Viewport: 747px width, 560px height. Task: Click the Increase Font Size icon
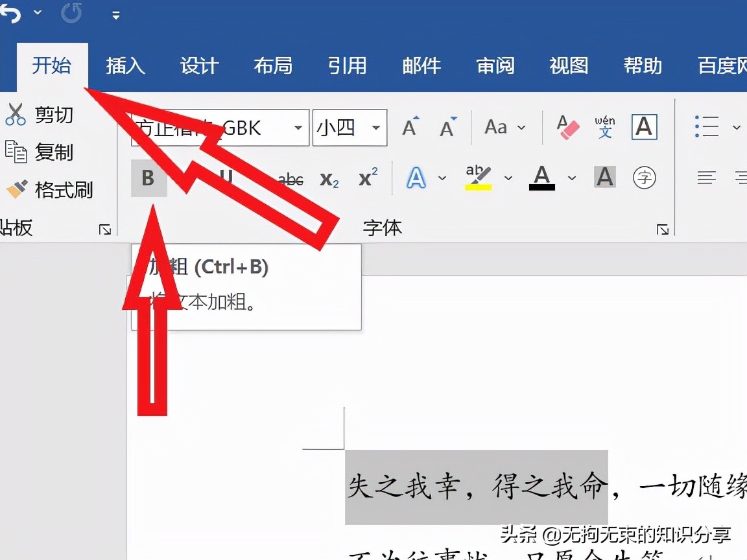pos(409,127)
